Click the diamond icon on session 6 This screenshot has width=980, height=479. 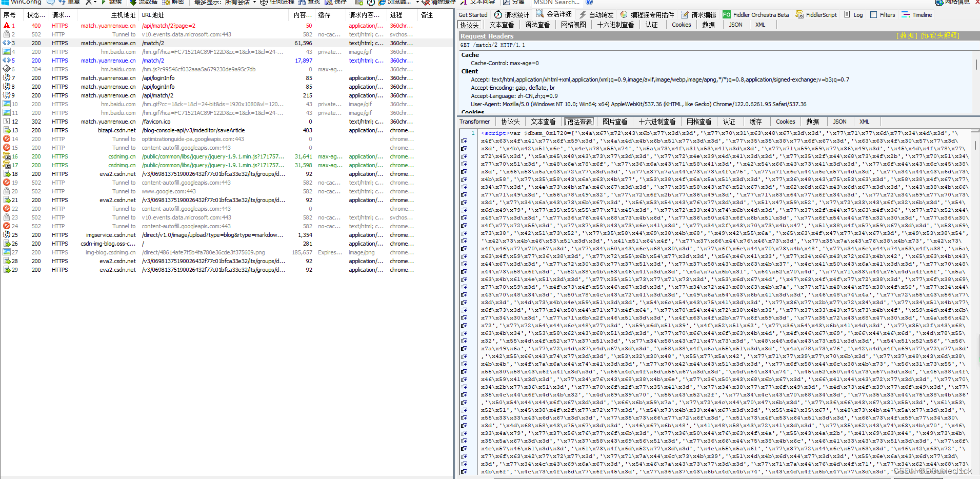coord(7,69)
